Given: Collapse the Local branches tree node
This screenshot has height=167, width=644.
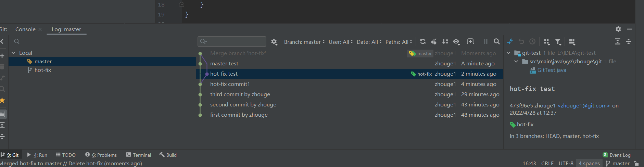Looking at the screenshot, I should 13,53.
